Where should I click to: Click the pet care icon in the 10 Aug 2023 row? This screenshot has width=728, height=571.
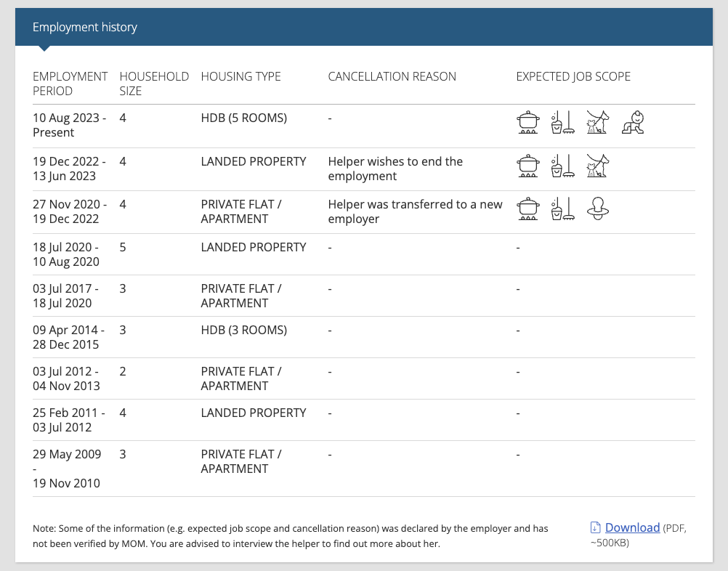coord(597,122)
